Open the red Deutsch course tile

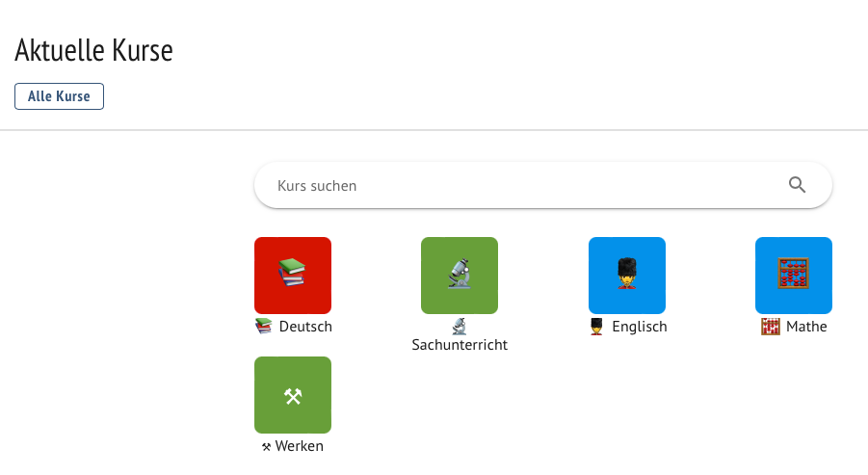point(293,276)
